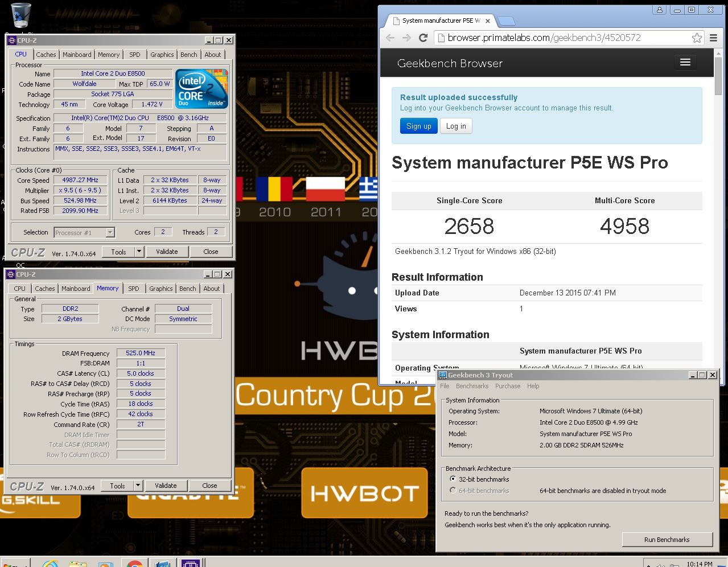Click the Chrome back arrow

[390, 38]
